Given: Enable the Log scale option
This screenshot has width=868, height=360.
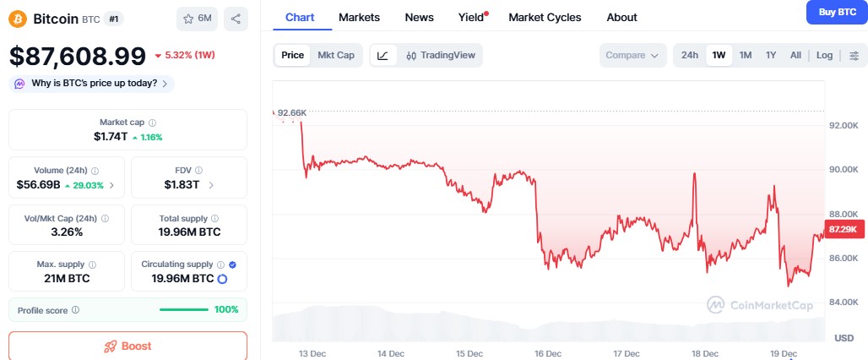Looking at the screenshot, I should [x=824, y=56].
